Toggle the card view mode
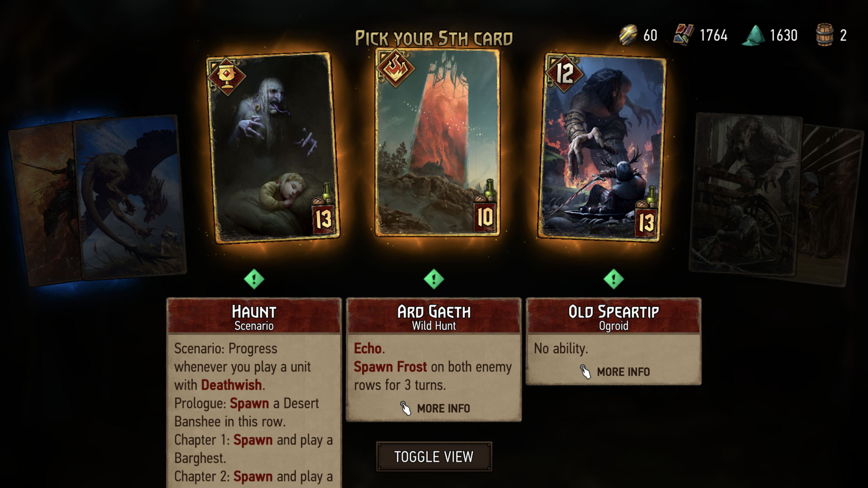868x488 pixels. tap(434, 457)
